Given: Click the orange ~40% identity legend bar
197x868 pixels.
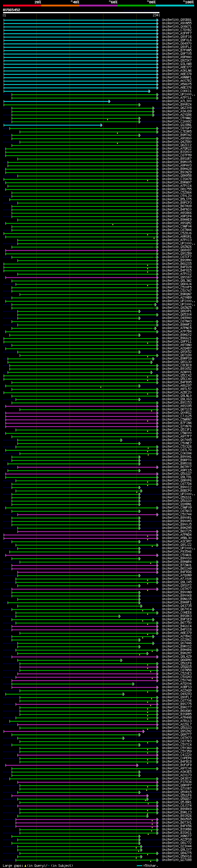Looking at the screenshot, I should [x=60, y=6].
